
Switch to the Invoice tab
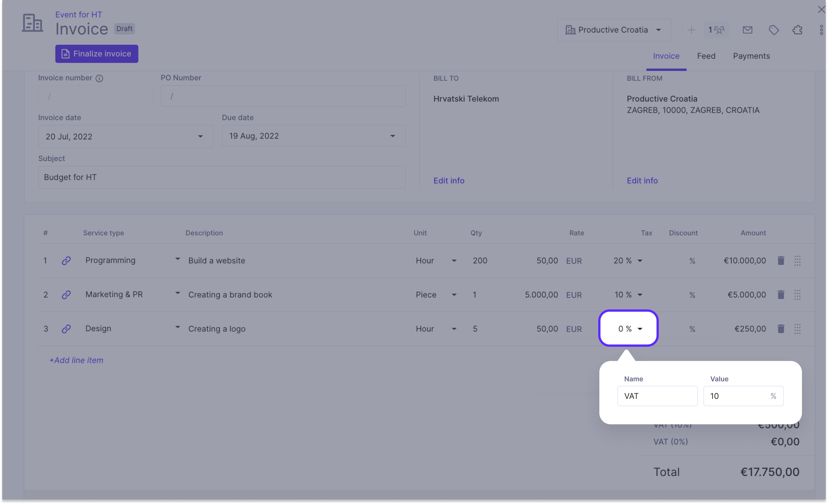click(x=666, y=56)
